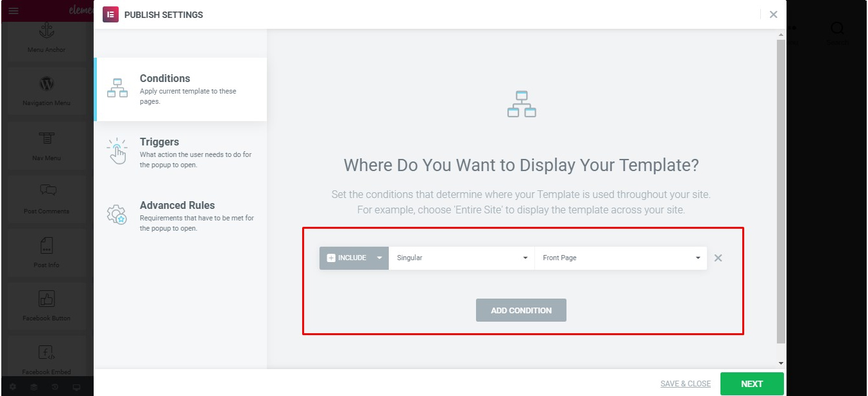
Task: Open the Advanced Rules tab
Action: point(180,217)
